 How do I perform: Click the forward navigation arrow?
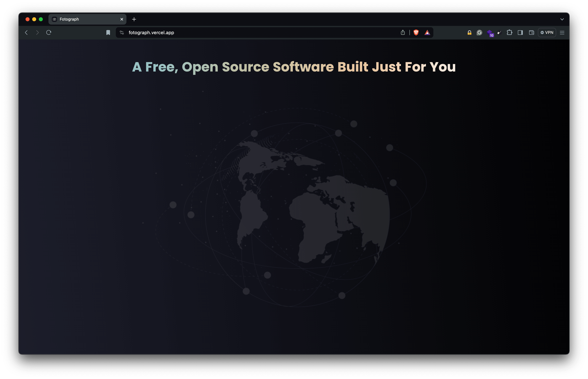pyautogui.click(x=37, y=33)
